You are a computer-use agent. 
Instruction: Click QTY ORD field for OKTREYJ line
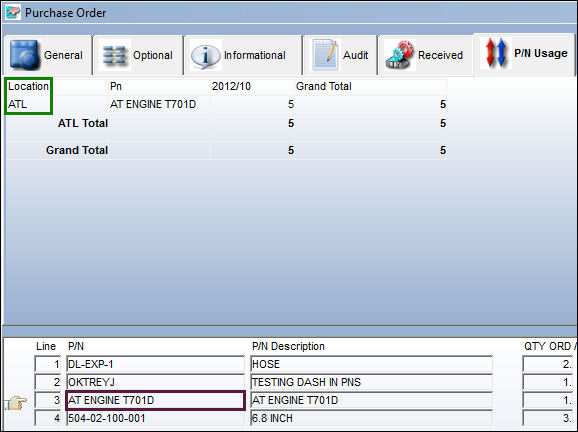[x=548, y=382]
